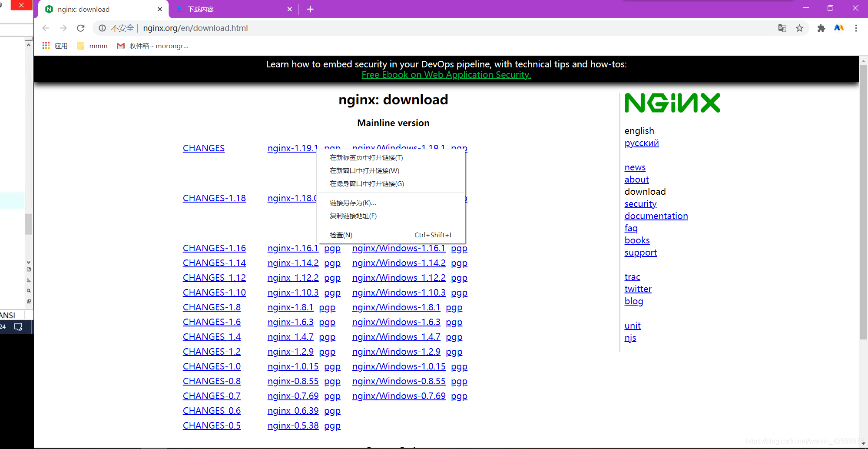868x449 pixels.
Task: Open the faq sidebar link
Action: click(631, 228)
